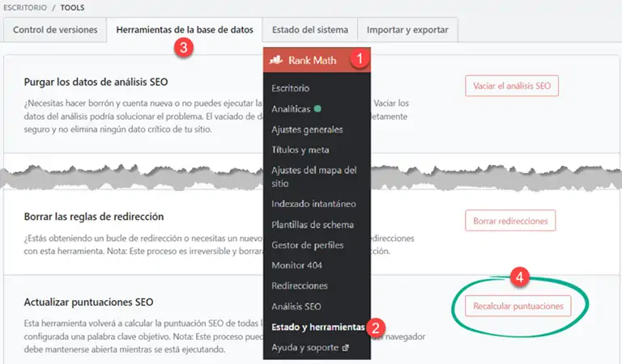
Task: Open Analíticas menu item
Action: [291, 109]
